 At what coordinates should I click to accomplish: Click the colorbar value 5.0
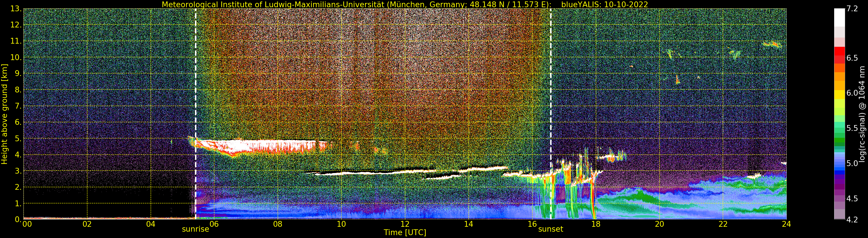(x=852, y=163)
